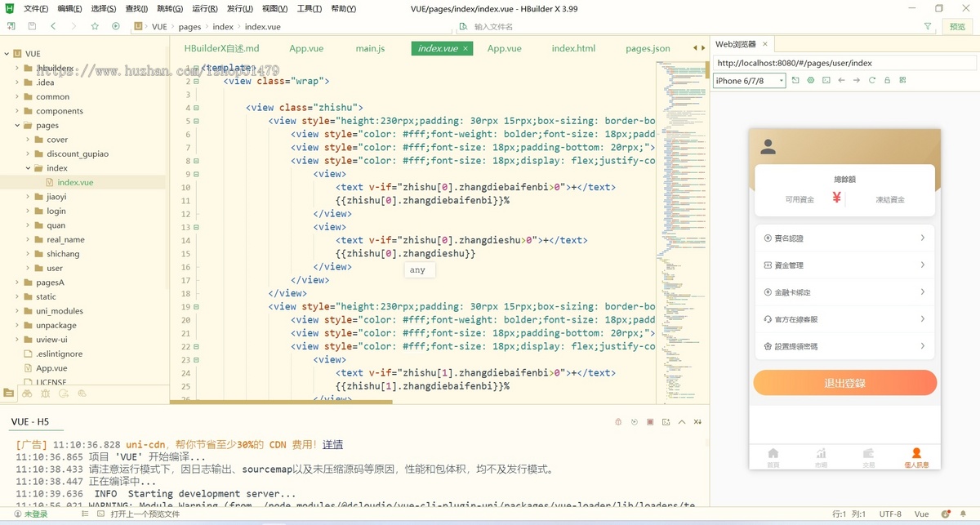This screenshot has height=525, width=980.
Task: Open browser preview in external window icon
Action: tap(796, 80)
